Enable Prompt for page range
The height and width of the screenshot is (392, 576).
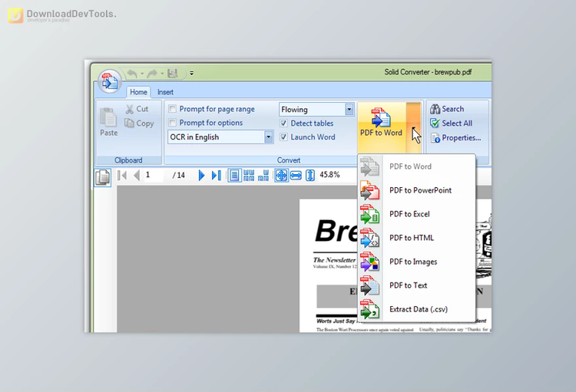click(172, 109)
